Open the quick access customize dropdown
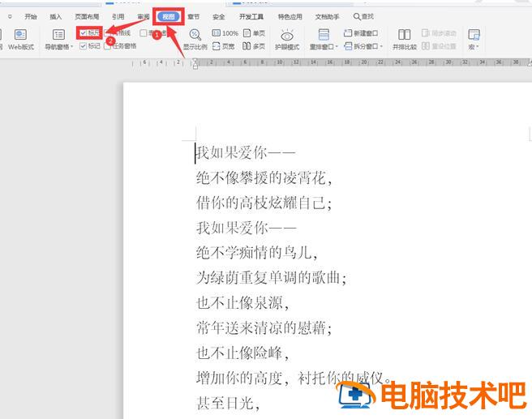This screenshot has width=532, height=419. 10,16
